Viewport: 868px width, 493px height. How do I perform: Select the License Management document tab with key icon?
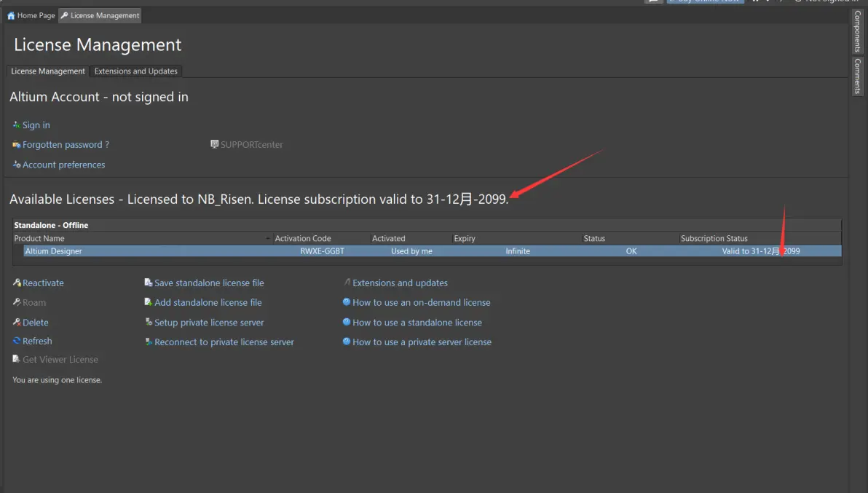pos(100,15)
